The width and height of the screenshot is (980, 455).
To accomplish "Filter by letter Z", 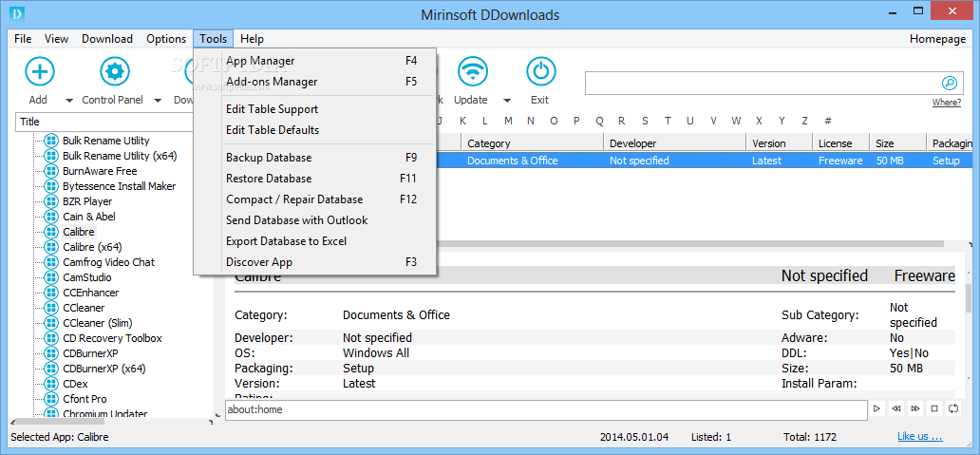I will tap(805, 121).
